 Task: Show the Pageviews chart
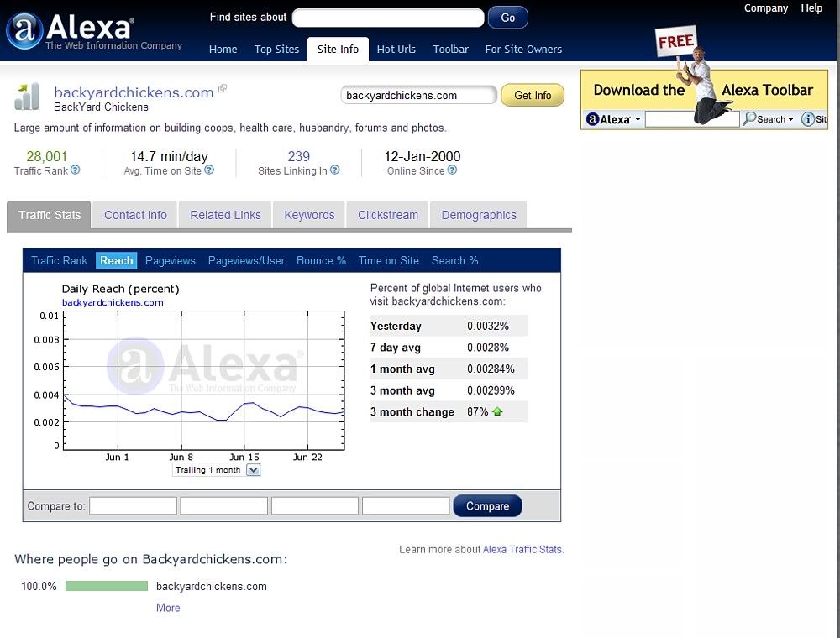pos(171,261)
